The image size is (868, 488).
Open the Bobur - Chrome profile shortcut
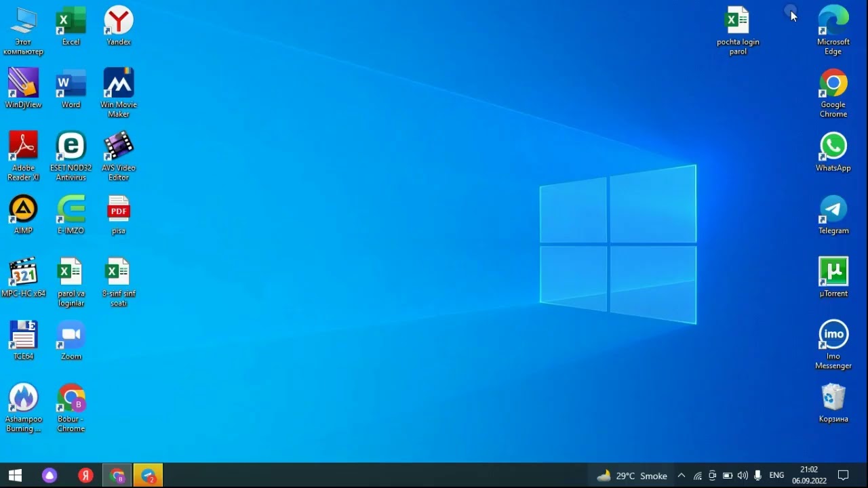(71, 407)
